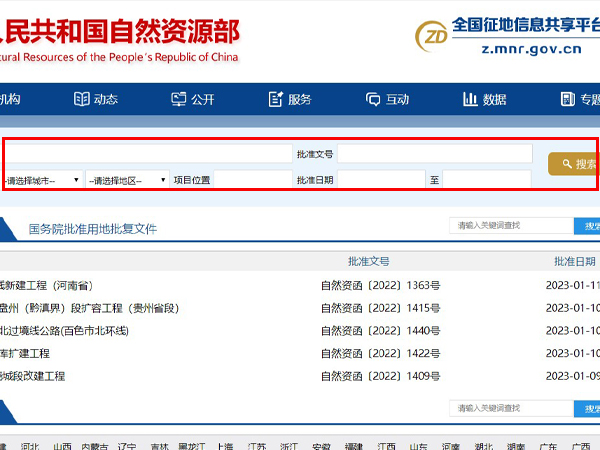Open the 百色市北环线 highway project link
This screenshot has width=600, height=450.
pyautogui.click(x=65, y=331)
